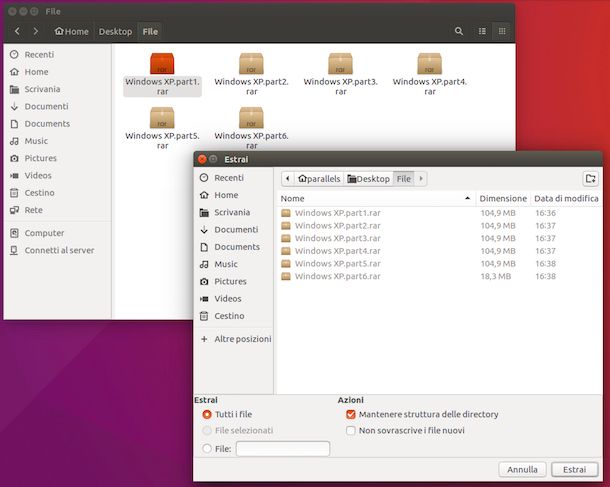
Task: Open Scrivania in Files window sidebar
Action: (58, 89)
